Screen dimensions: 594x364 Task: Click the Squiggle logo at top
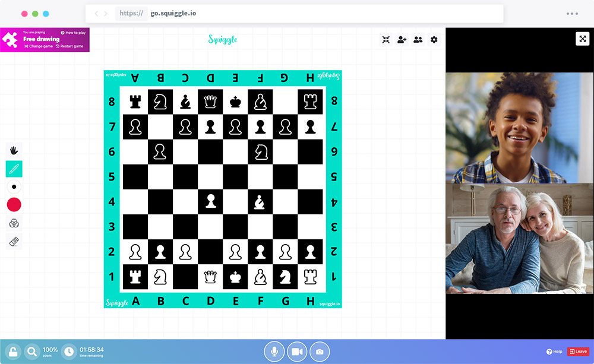(223, 39)
